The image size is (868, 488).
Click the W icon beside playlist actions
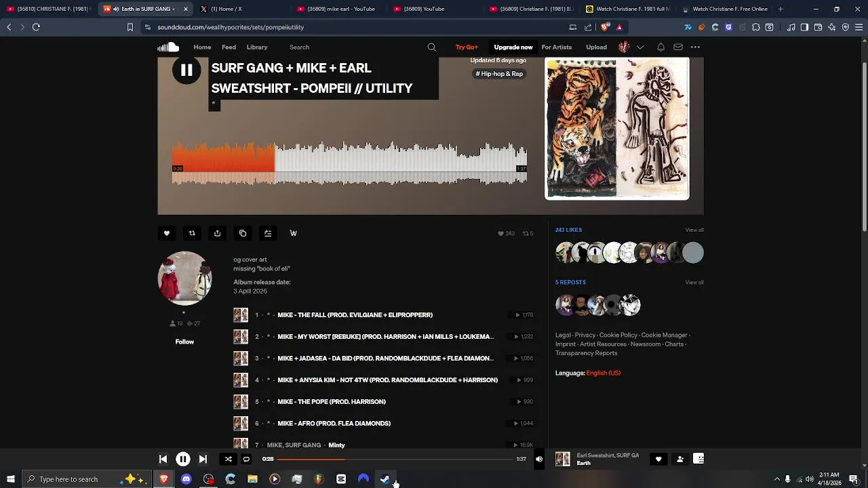[294, 233]
